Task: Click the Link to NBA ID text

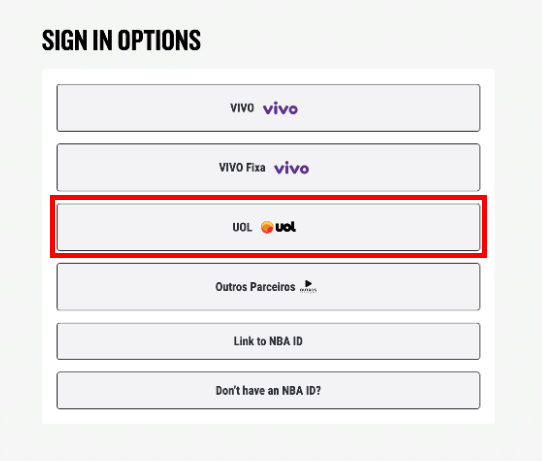Action: click(268, 341)
